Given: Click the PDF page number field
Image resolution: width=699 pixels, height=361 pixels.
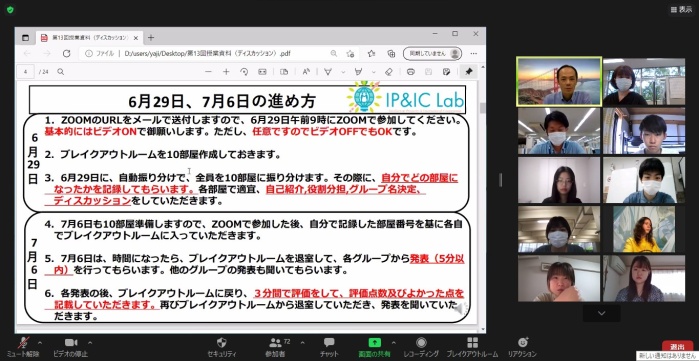Looking at the screenshot, I should (x=26, y=72).
